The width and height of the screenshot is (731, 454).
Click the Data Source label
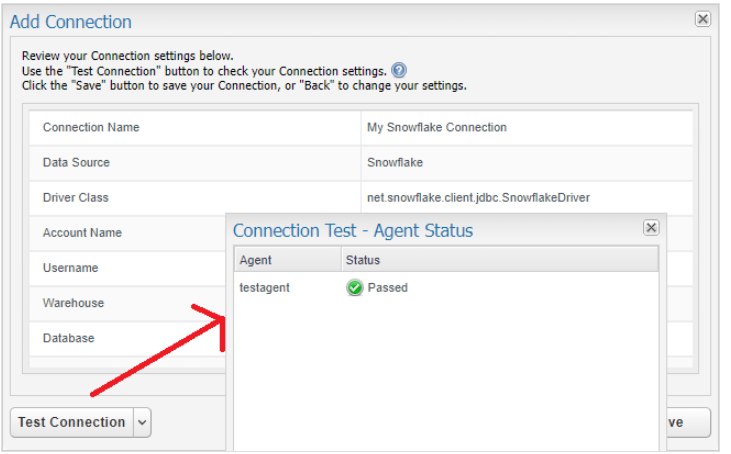[76, 162]
